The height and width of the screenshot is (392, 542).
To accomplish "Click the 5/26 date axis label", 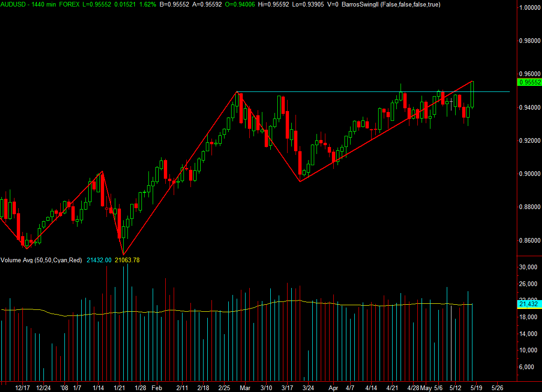I will tap(497, 388).
